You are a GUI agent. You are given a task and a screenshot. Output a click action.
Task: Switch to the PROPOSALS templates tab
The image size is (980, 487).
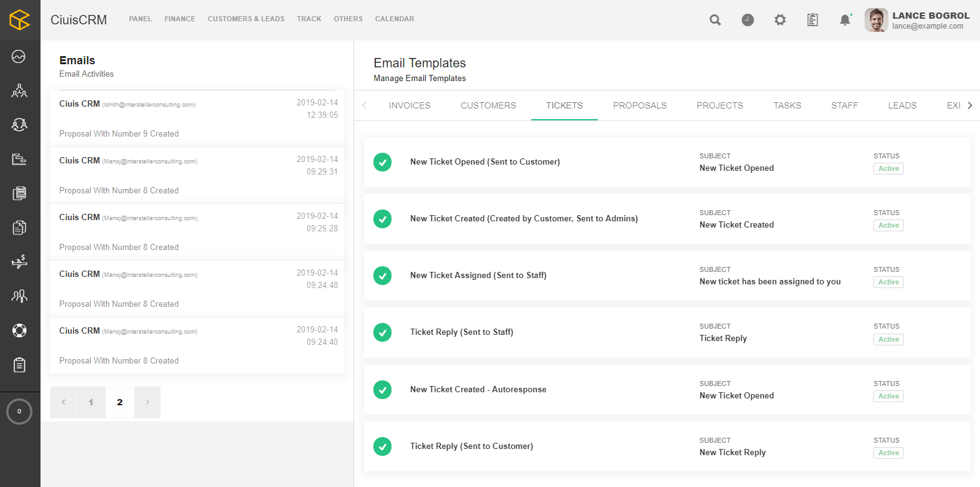[640, 105]
